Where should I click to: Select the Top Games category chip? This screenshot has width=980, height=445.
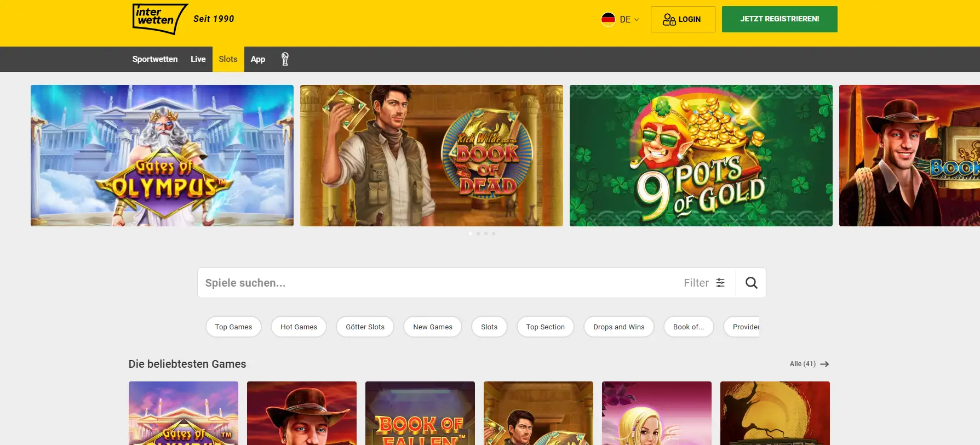click(234, 327)
